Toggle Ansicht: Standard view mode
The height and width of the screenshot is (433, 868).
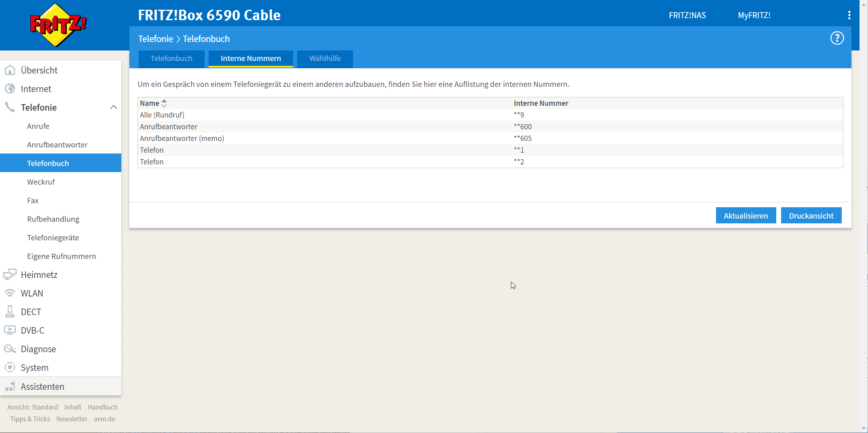pyautogui.click(x=33, y=407)
